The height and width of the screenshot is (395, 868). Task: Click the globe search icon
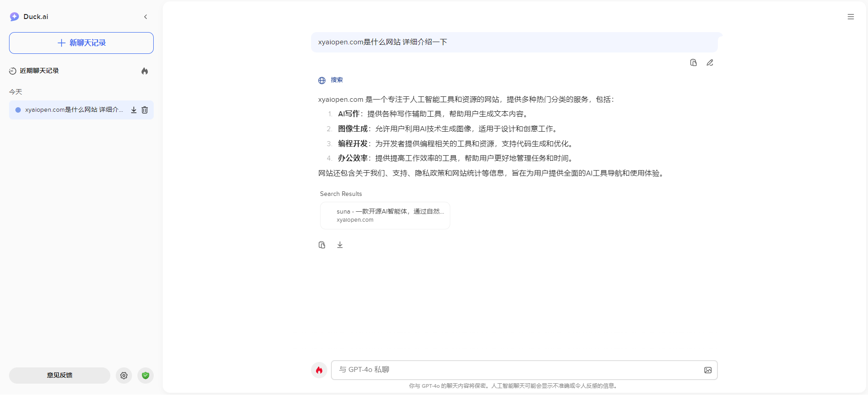[x=322, y=81]
